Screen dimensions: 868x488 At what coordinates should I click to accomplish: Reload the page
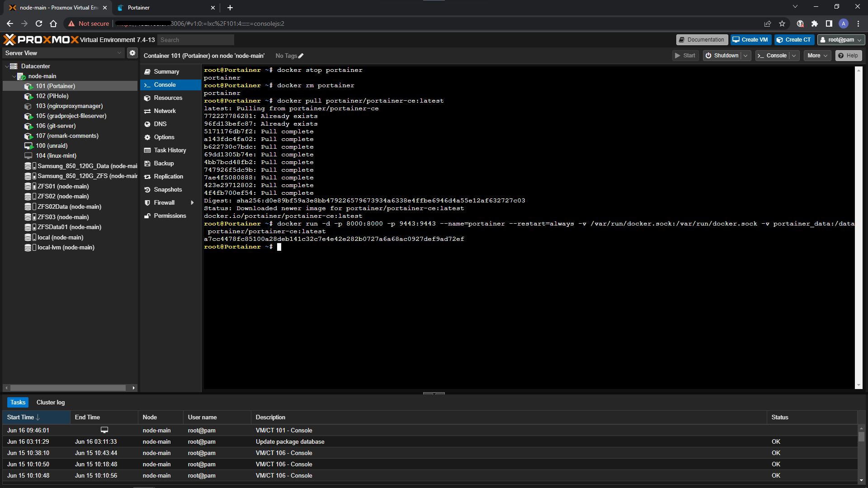click(x=39, y=23)
